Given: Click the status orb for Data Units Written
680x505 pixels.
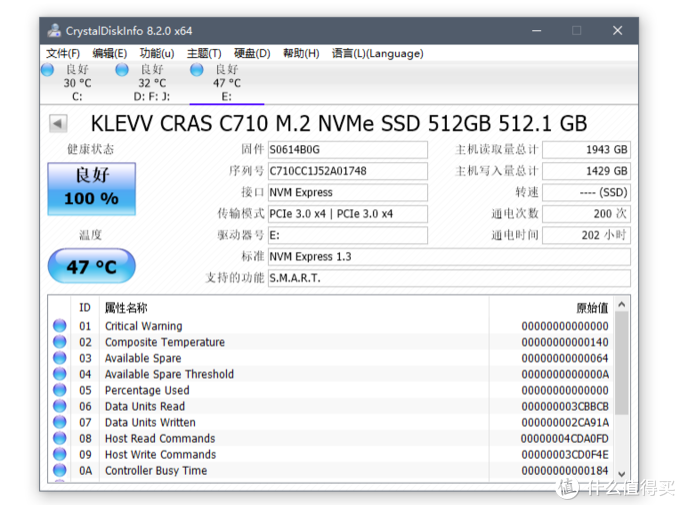Looking at the screenshot, I should click(59, 422).
